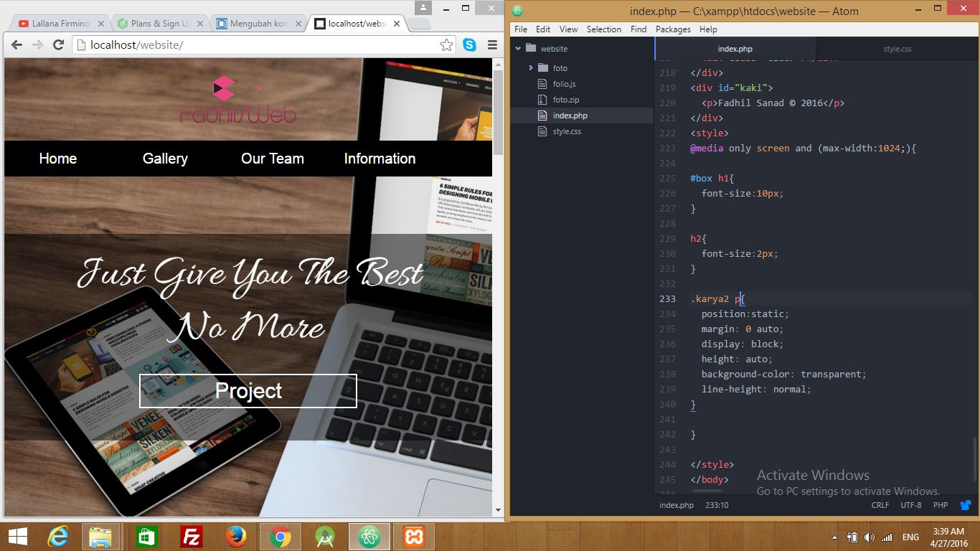Click the Chrome forward arrow
The image size is (980, 551).
pos(37,45)
